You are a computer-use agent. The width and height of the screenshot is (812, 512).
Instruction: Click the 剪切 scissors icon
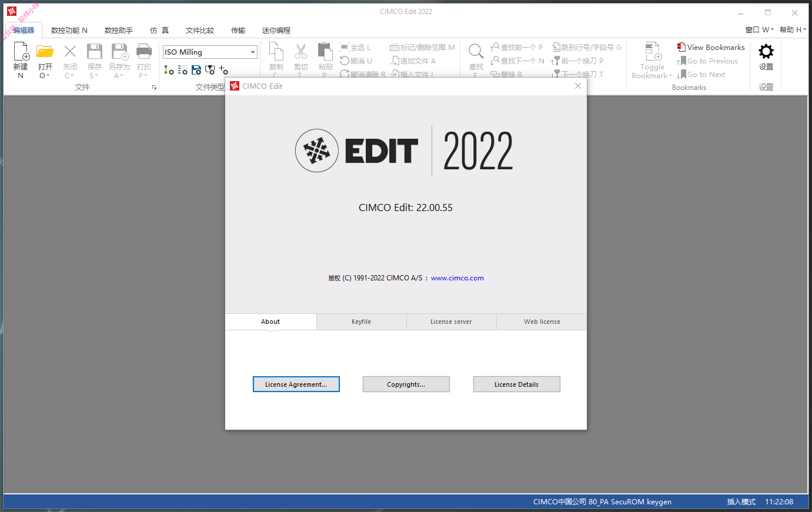click(x=301, y=52)
